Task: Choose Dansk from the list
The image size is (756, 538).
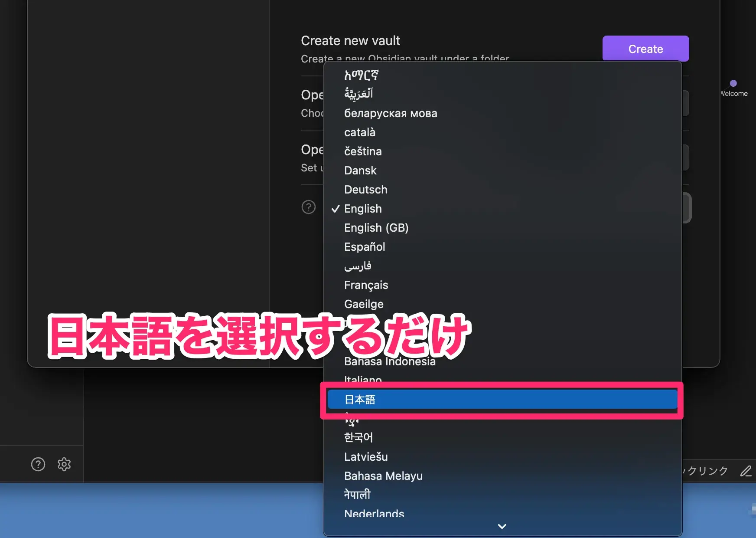Action: point(503,171)
